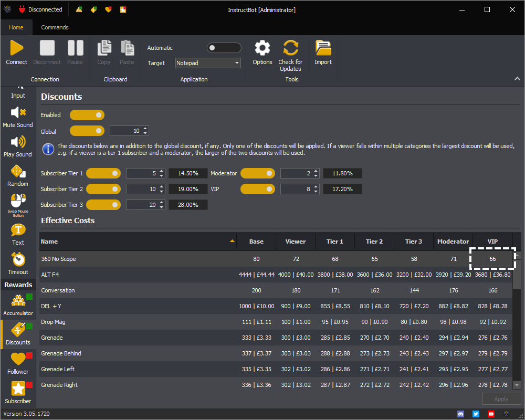Image resolution: width=525 pixels, height=420 pixels.
Task: Click the Connect play icon
Action: point(16,48)
